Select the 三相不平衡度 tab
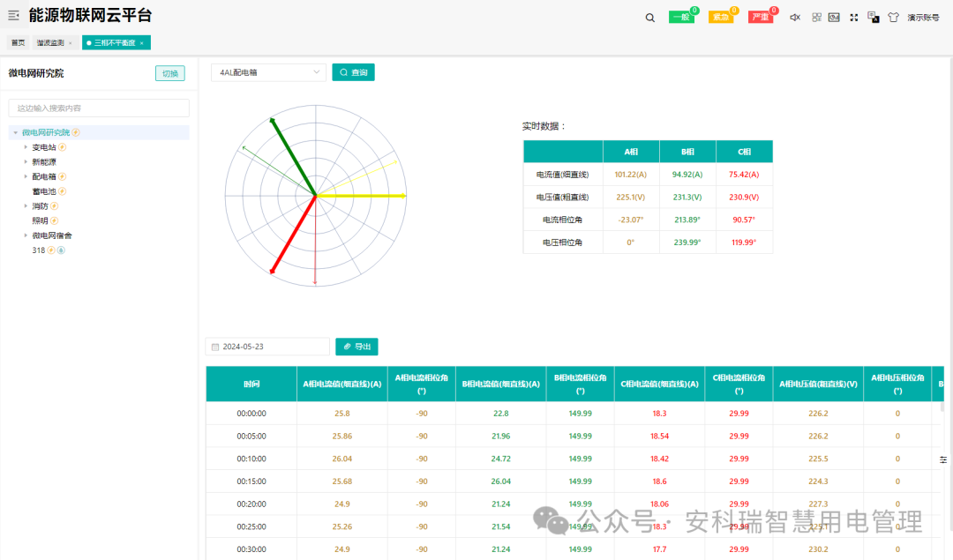The image size is (953, 560). coord(114,42)
